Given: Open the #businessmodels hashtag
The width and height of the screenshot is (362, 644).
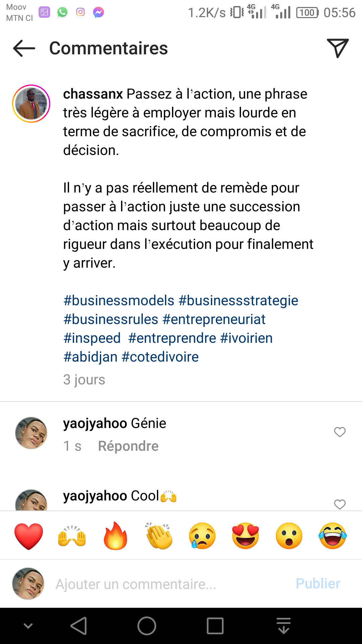Looking at the screenshot, I should 119,301.
